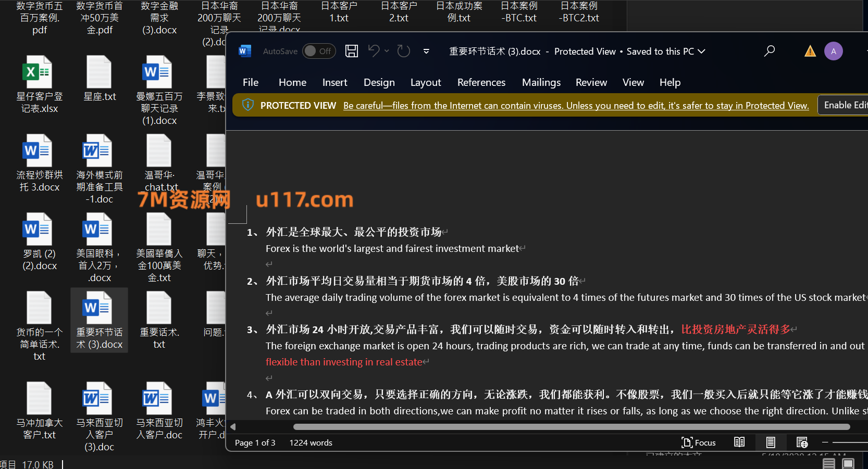Viewport: 868px width, 469px height.
Task: Switch to Web Layout view icon
Action: coord(802,442)
